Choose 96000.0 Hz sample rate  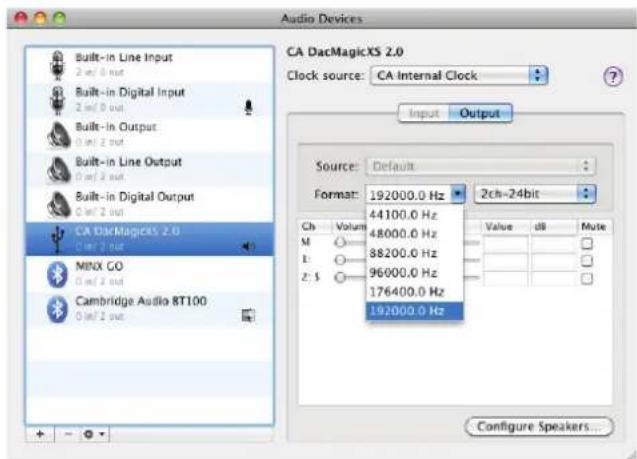pyautogui.click(x=414, y=272)
